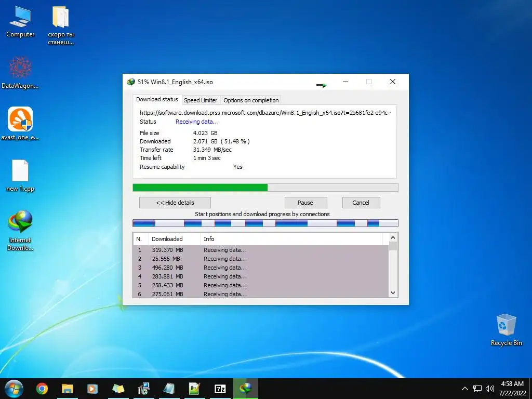Click the downloaded value 2.071 GB (51.48 %)
The height and width of the screenshot is (399, 532).
point(221,141)
